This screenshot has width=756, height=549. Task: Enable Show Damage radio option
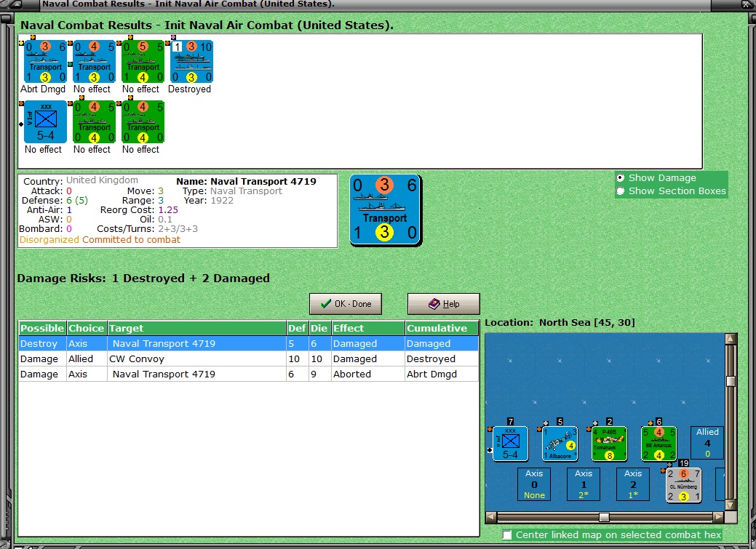[x=621, y=178]
